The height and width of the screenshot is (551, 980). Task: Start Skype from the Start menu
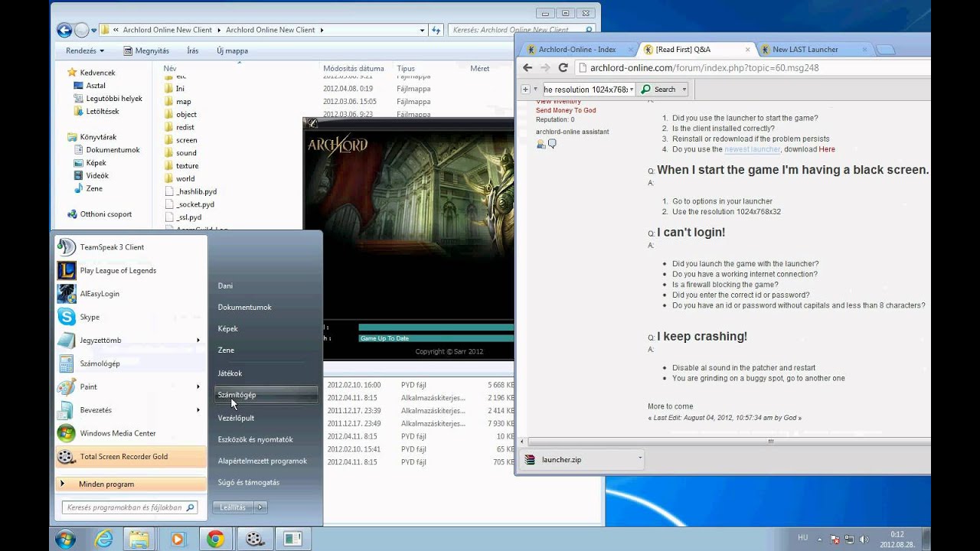click(x=90, y=317)
